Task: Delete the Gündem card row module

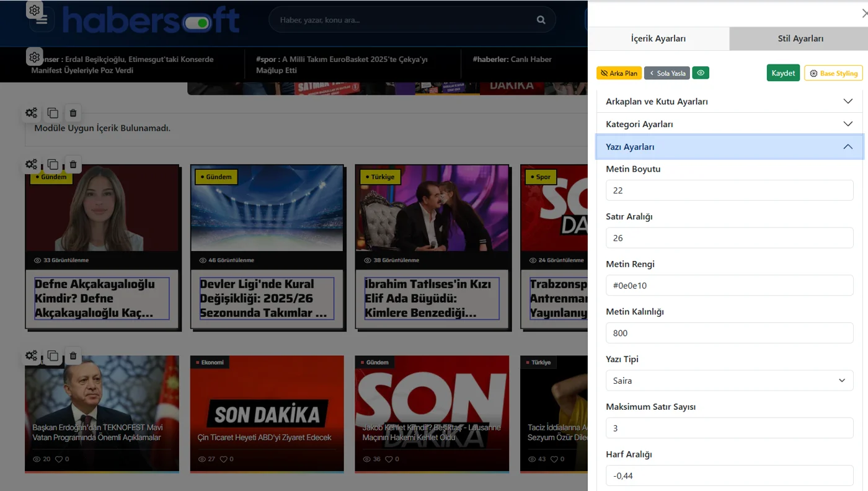Action: [73, 164]
